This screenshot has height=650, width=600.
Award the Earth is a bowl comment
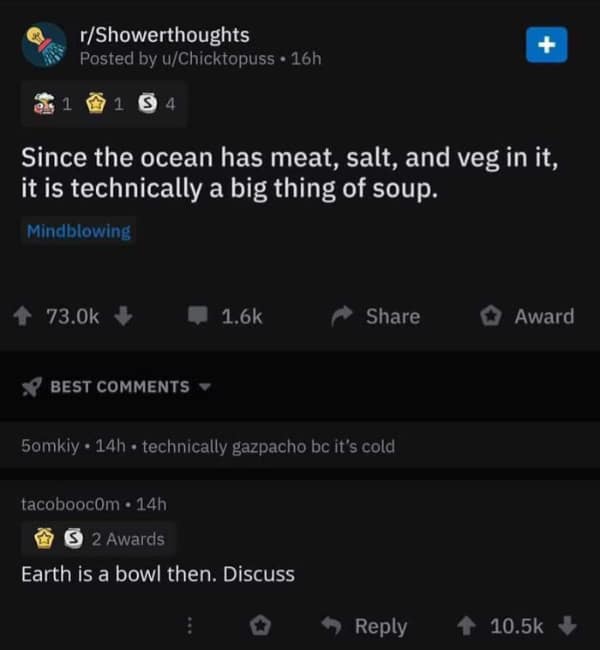[260, 626]
